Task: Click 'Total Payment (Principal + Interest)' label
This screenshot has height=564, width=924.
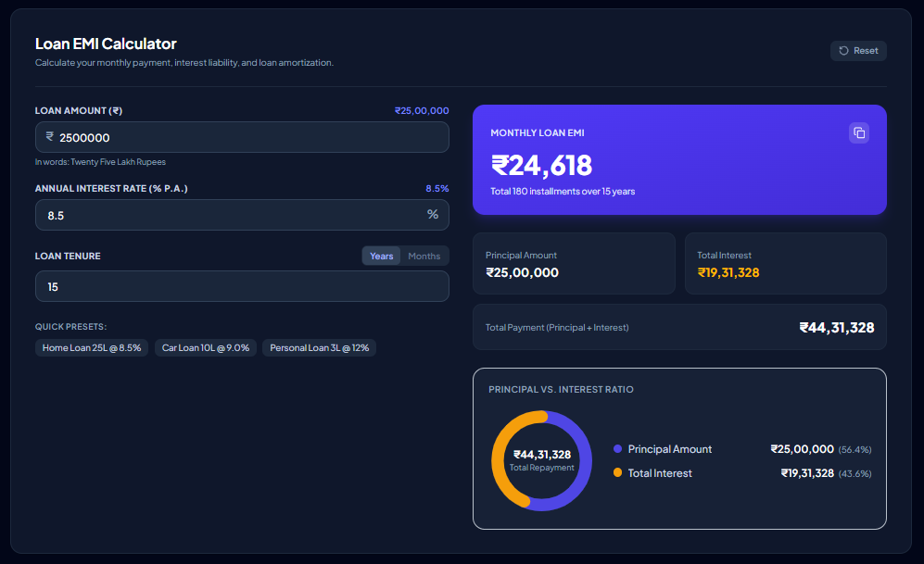Action: pos(557,327)
